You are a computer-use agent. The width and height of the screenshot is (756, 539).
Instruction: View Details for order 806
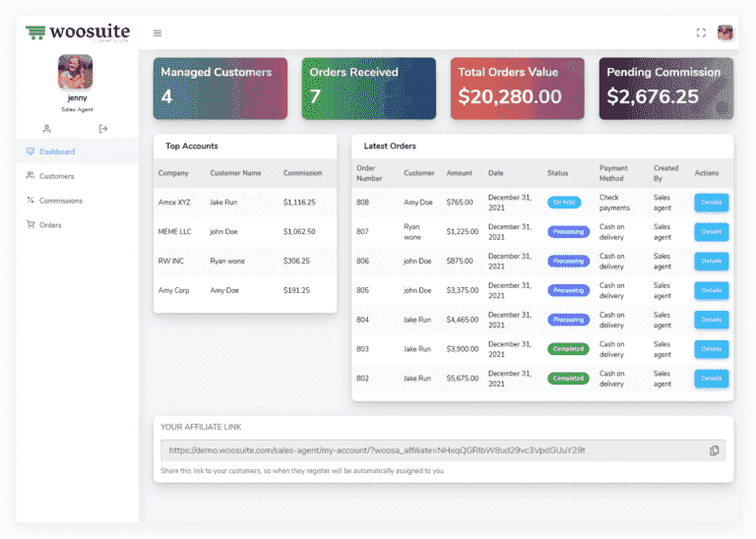coord(711,261)
